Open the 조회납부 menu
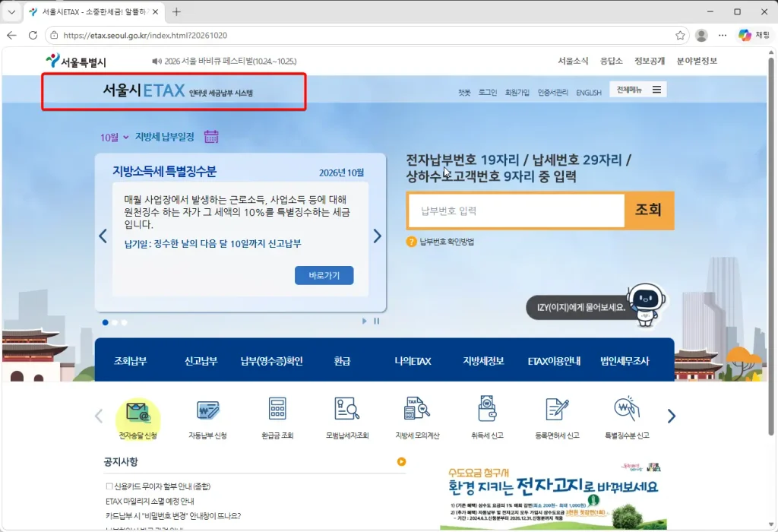778x532 pixels. click(x=131, y=361)
